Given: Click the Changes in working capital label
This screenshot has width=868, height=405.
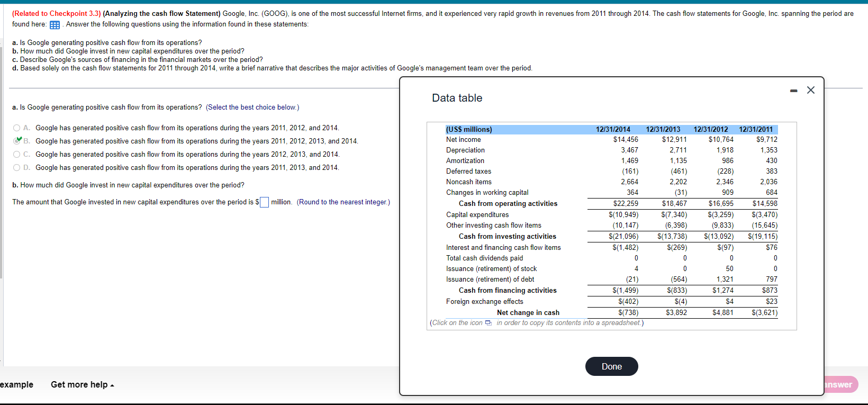Looking at the screenshot, I should click(487, 193).
